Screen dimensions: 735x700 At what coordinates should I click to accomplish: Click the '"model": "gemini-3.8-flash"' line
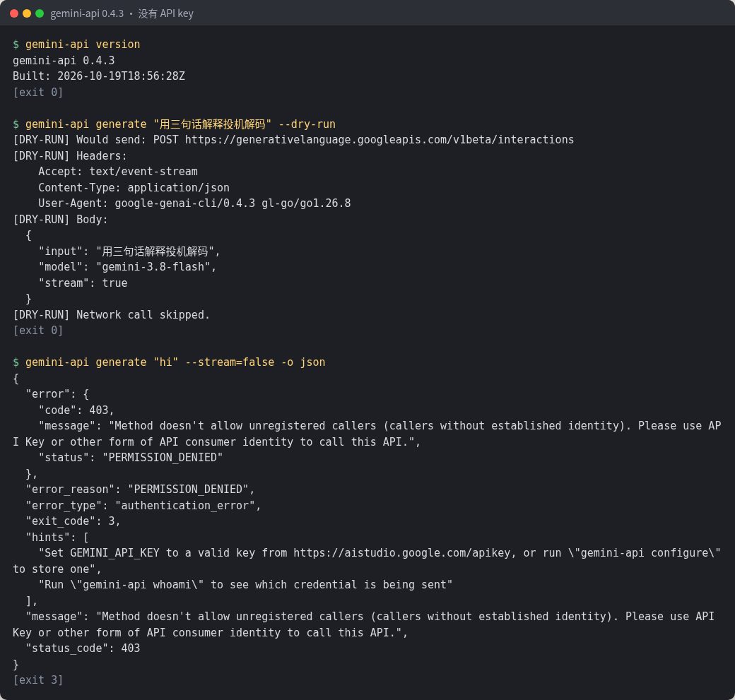tap(127, 267)
